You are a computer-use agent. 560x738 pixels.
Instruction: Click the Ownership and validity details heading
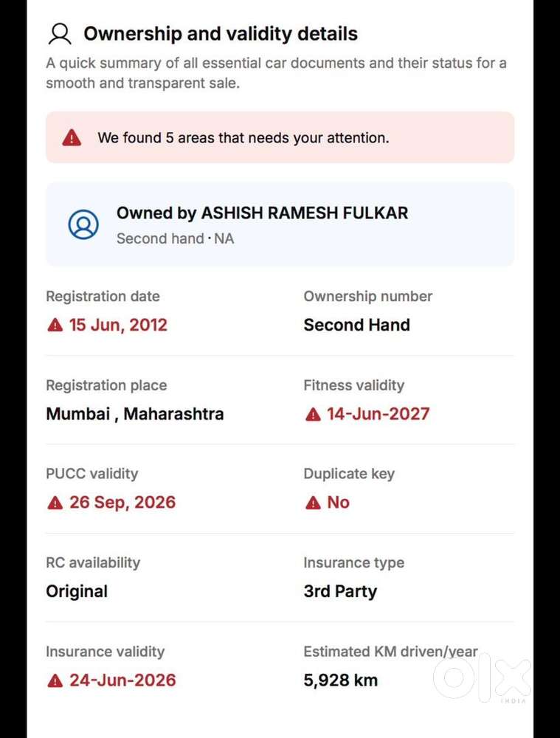(220, 34)
